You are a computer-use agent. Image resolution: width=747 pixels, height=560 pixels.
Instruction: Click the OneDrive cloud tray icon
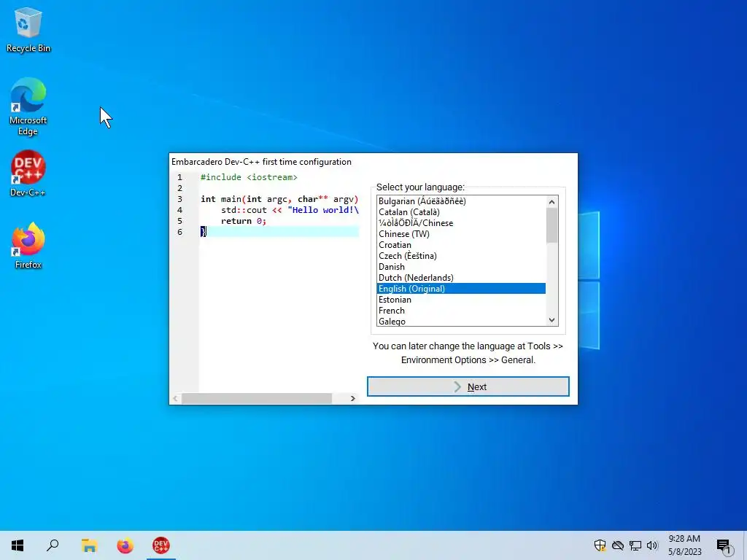617,545
